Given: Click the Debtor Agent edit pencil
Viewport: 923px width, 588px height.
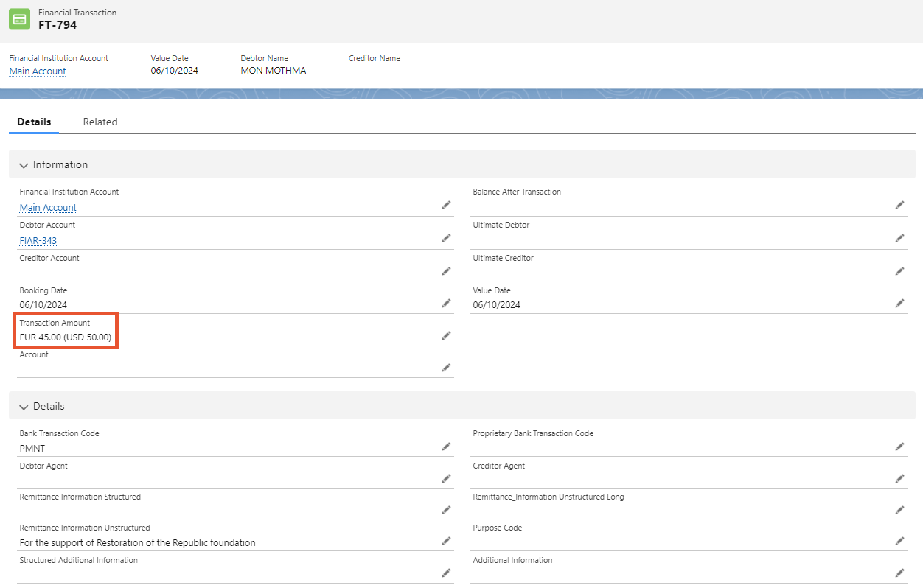Looking at the screenshot, I should point(446,478).
